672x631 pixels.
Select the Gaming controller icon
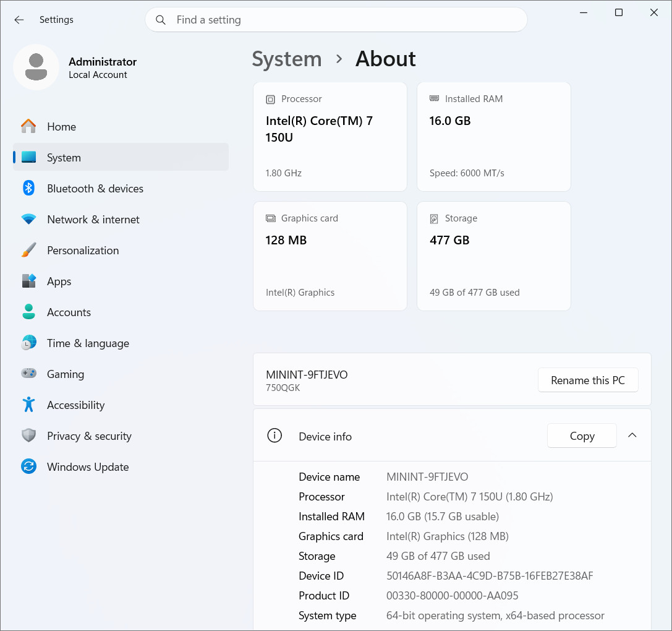click(28, 374)
